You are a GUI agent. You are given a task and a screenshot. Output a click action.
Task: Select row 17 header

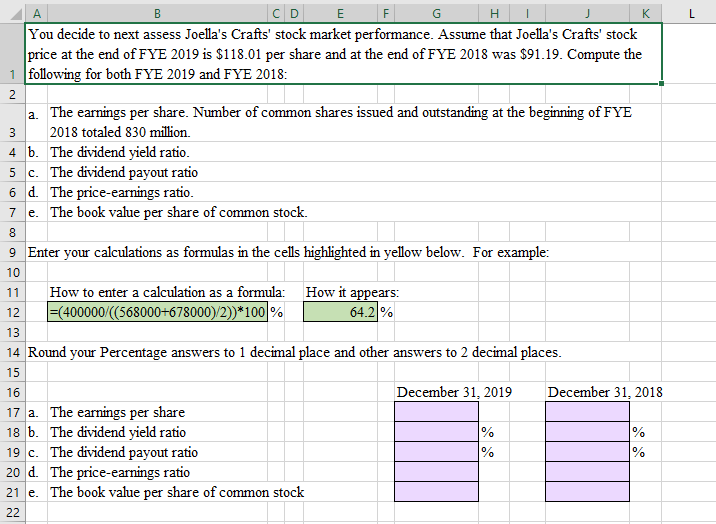tap(13, 412)
